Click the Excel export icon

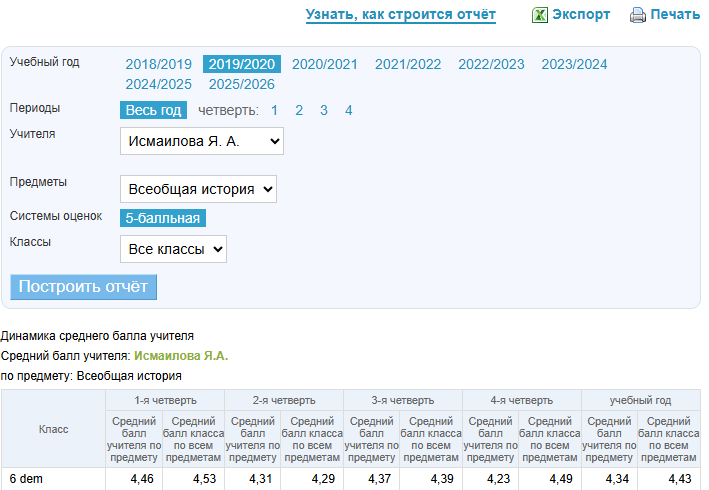point(539,15)
